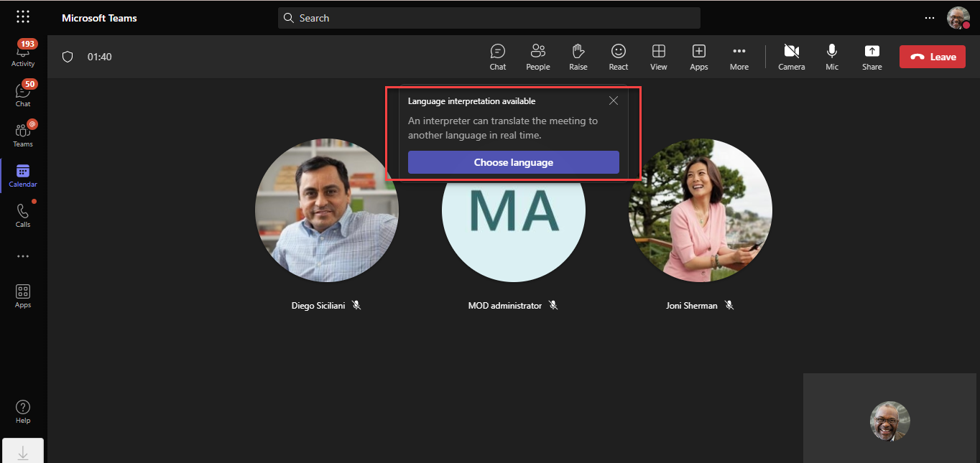Open Teams settings via the ellipsis near your avatar
This screenshot has height=463, width=980.
tap(930, 18)
